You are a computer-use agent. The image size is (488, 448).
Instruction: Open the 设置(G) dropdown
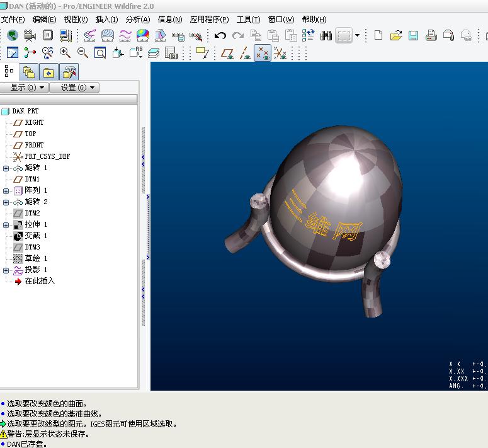point(74,88)
